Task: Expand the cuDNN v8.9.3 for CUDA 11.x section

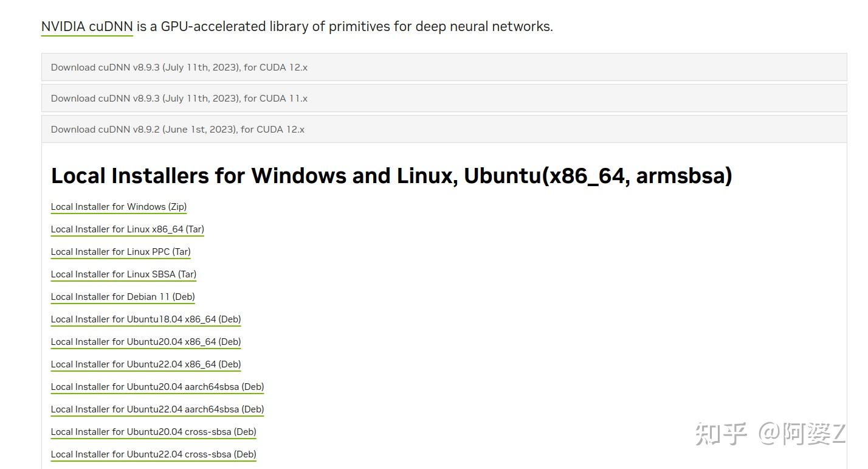Action: point(179,98)
